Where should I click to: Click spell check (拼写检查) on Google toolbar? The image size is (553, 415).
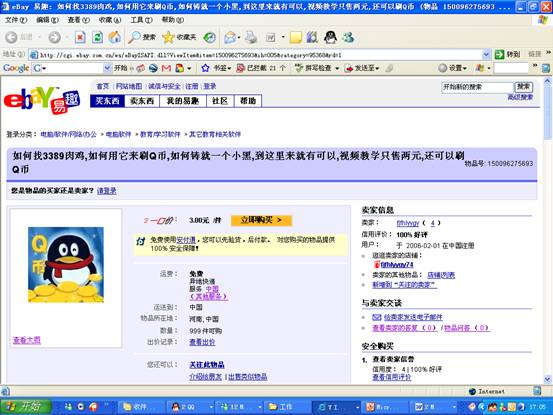click(314, 68)
